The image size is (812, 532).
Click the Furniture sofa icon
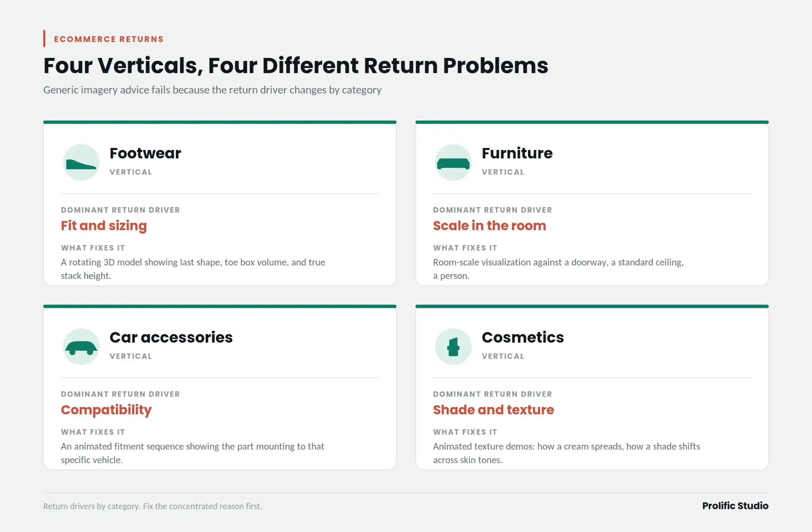pos(453,163)
